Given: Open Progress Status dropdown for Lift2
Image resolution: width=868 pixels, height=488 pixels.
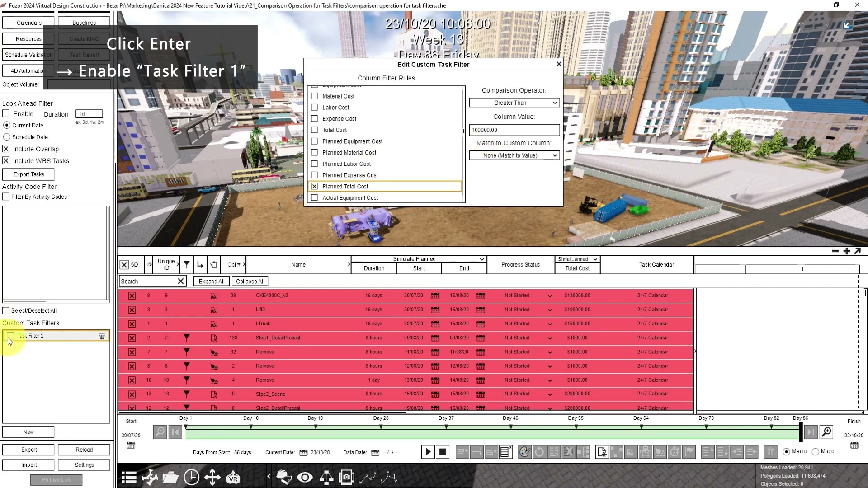Looking at the screenshot, I should pos(550,310).
